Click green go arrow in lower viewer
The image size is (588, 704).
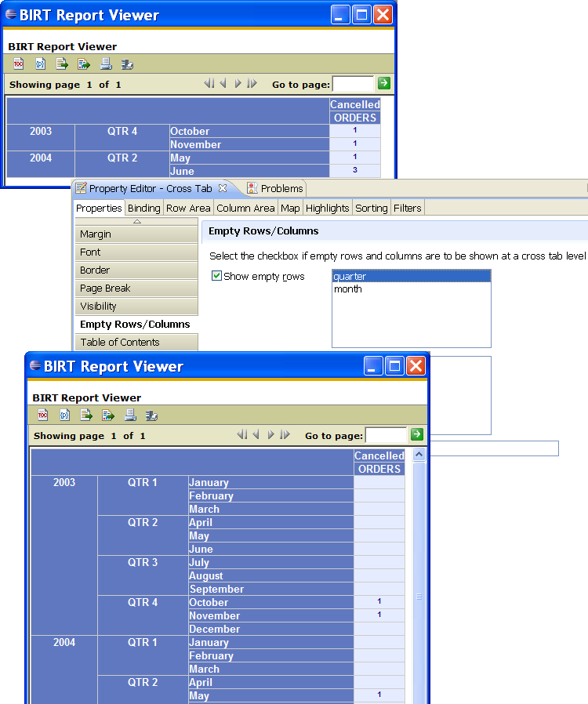pyautogui.click(x=417, y=434)
